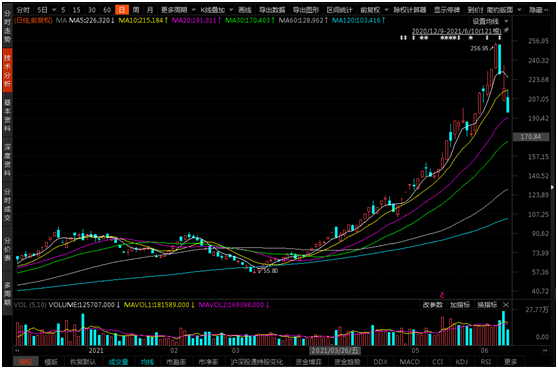Screen dimensions: 558x369
Task: Select the 市净率 indicator
Action: (208, 362)
